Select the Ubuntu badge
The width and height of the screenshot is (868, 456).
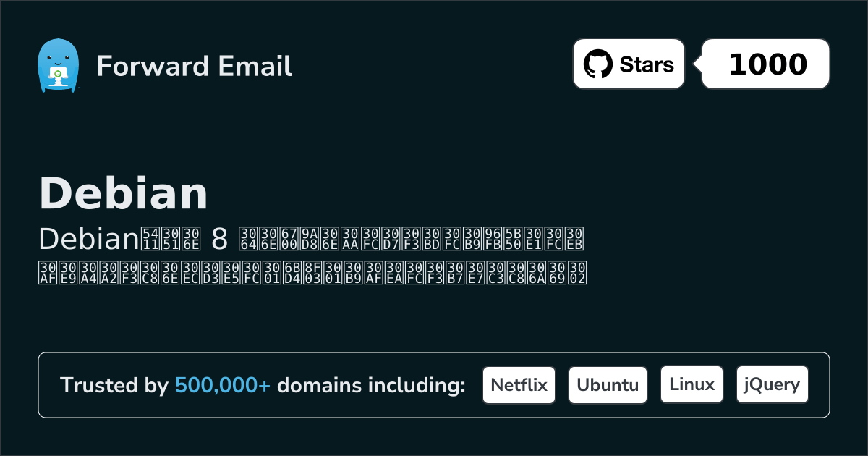coord(608,385)
